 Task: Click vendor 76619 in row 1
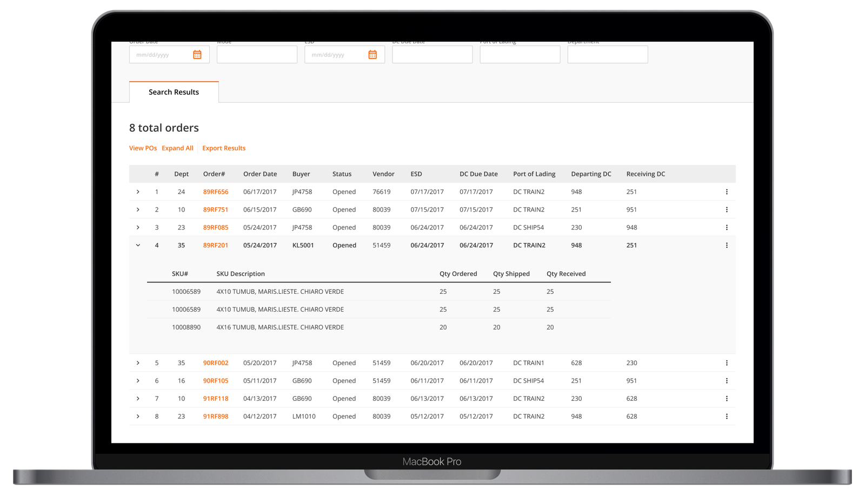(381, 192)
